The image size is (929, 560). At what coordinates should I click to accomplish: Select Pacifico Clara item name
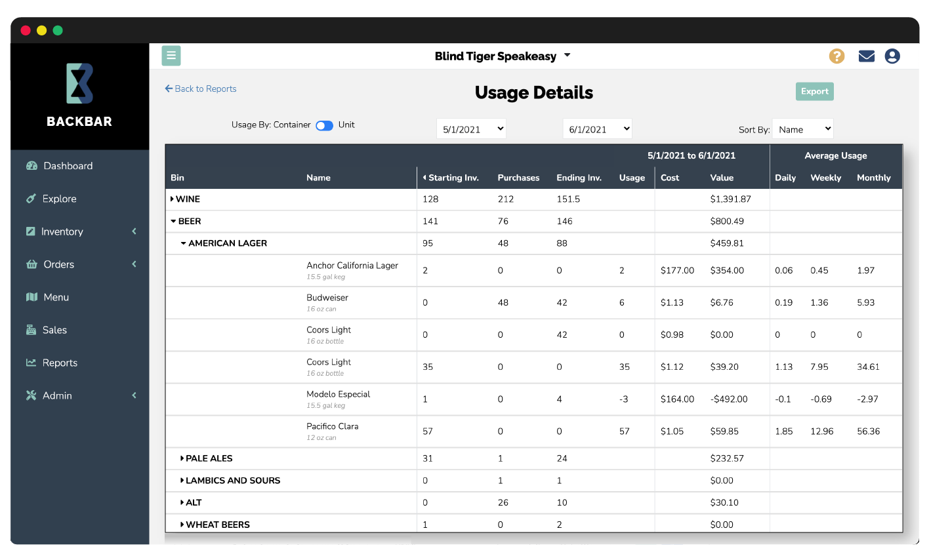pos(332,426)
